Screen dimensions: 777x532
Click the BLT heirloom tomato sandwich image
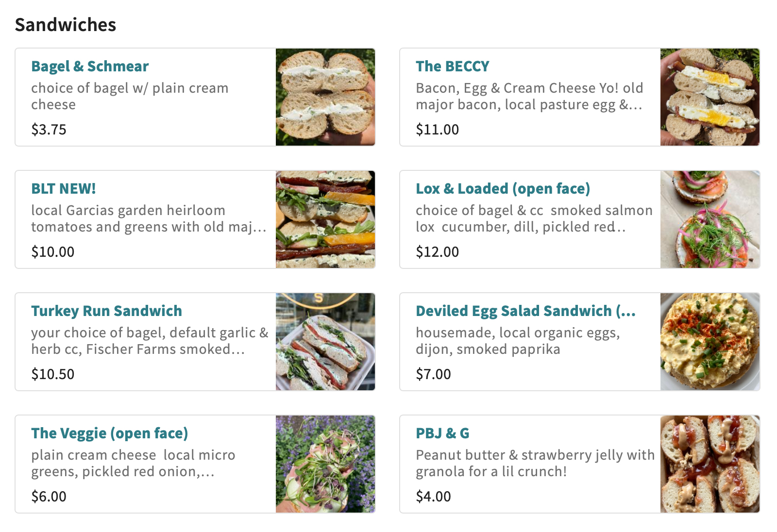point(325,219)
